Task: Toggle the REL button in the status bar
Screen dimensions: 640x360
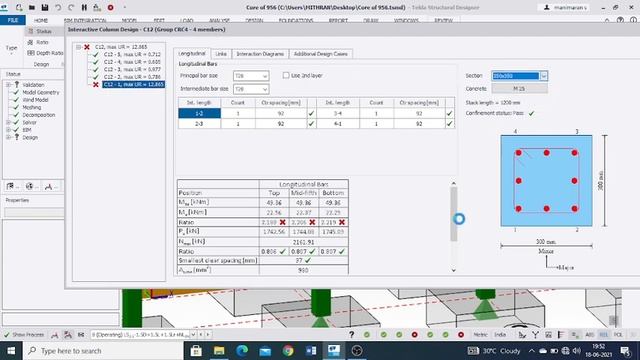Action: click(603, 335)
